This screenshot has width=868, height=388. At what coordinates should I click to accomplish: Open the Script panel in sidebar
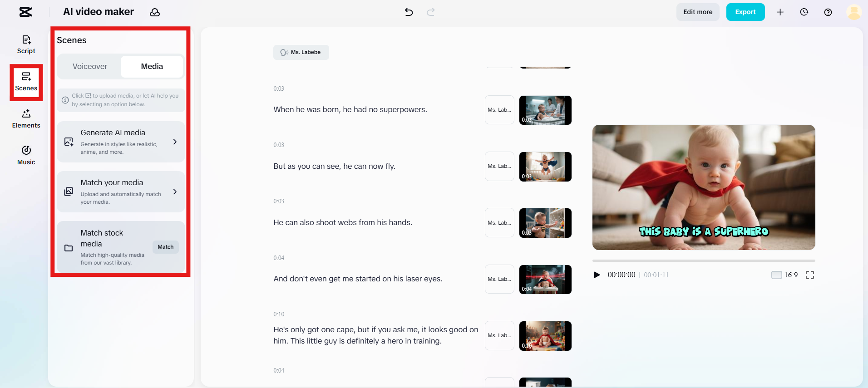26,44
